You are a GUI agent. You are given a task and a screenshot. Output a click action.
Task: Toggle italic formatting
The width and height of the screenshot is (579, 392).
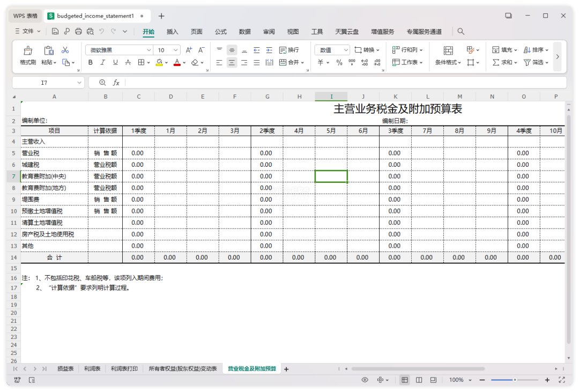102,63
